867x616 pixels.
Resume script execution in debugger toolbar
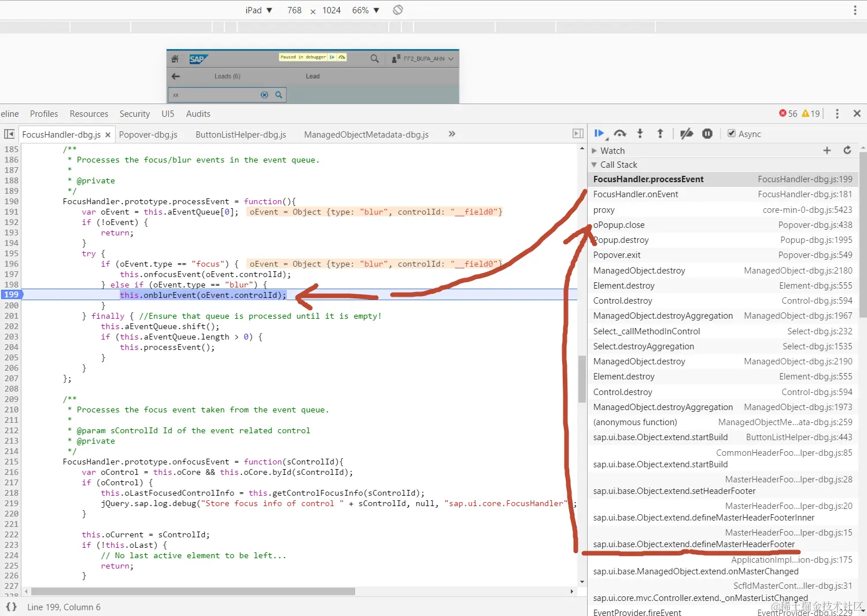[x=599, y=134]
